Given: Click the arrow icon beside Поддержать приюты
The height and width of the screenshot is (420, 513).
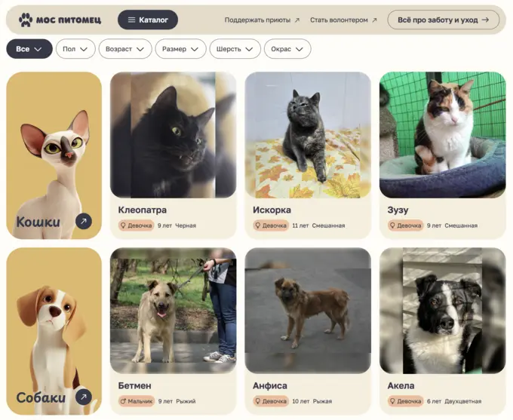Looking at the screenshot, I should pos(297,20).
